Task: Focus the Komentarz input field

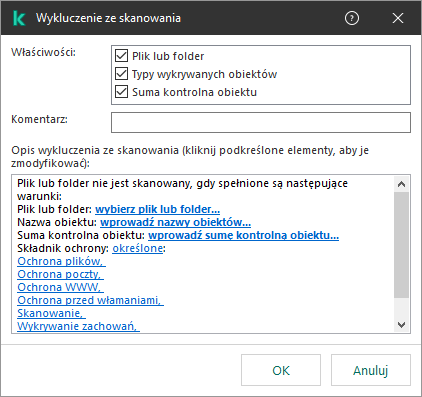Action: pos(261,122)
